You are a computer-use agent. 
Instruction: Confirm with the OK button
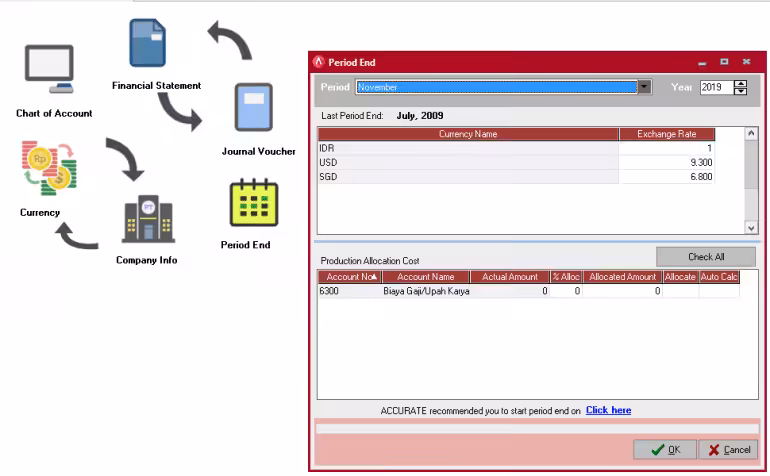pos(665,449)
